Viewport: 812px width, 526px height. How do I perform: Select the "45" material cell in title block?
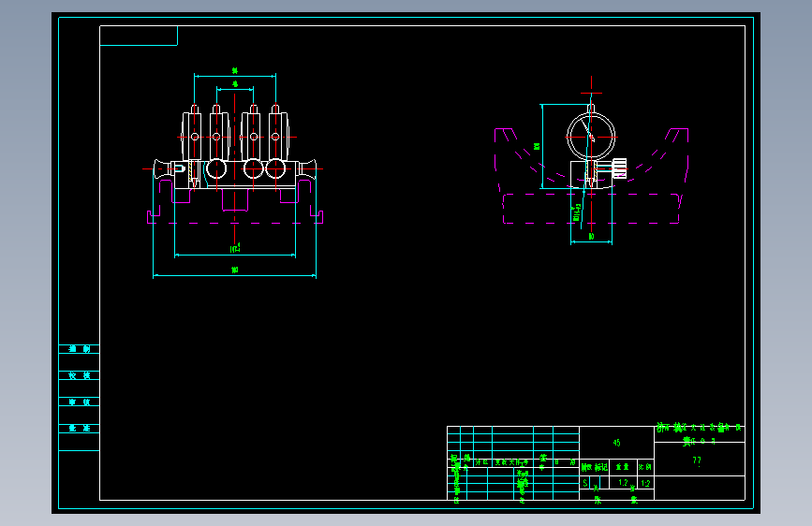click(616, 443)
